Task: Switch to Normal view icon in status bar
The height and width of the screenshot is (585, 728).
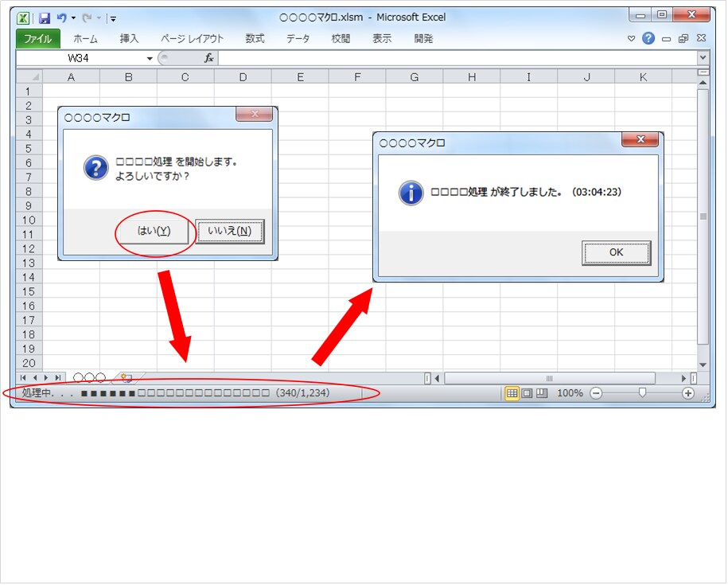Action: 512,394
